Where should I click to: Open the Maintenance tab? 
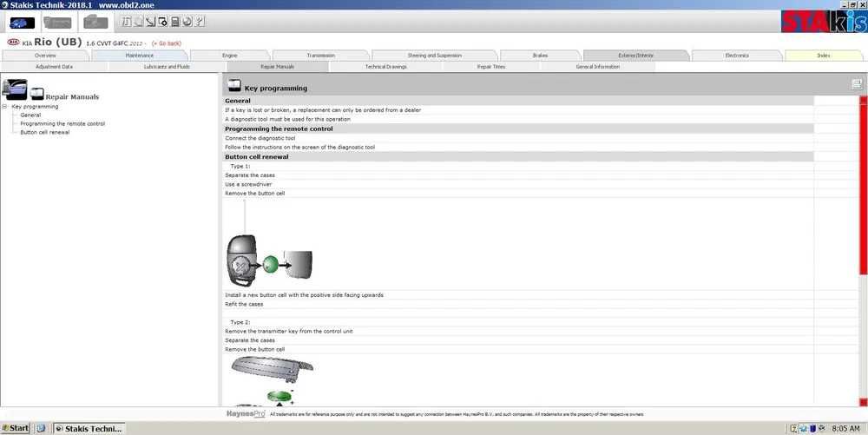click(x=140, y=56)
